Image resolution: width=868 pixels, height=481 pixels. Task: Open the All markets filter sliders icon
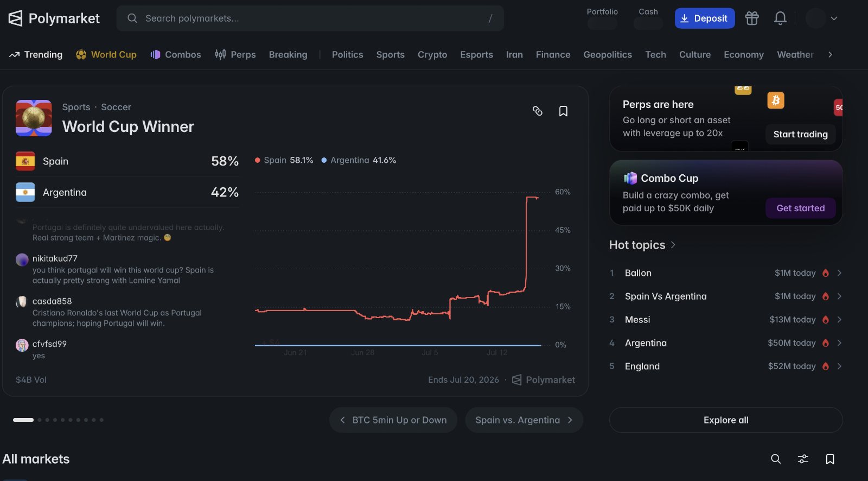point(803,459)
